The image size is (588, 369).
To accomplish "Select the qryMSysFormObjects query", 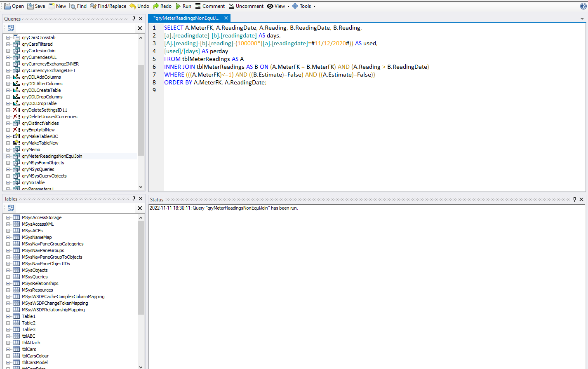I will [x=43, y=163].
